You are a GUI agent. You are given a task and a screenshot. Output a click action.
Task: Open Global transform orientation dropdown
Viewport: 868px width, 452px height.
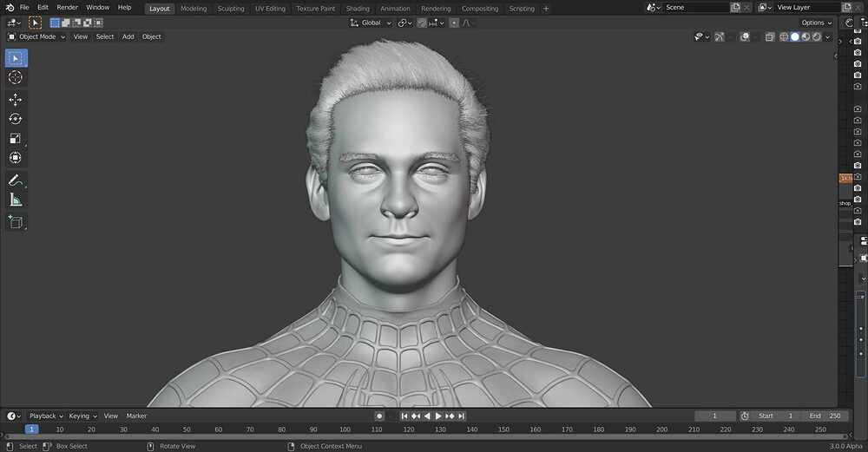pyautogui.click(x=371, y=23)
